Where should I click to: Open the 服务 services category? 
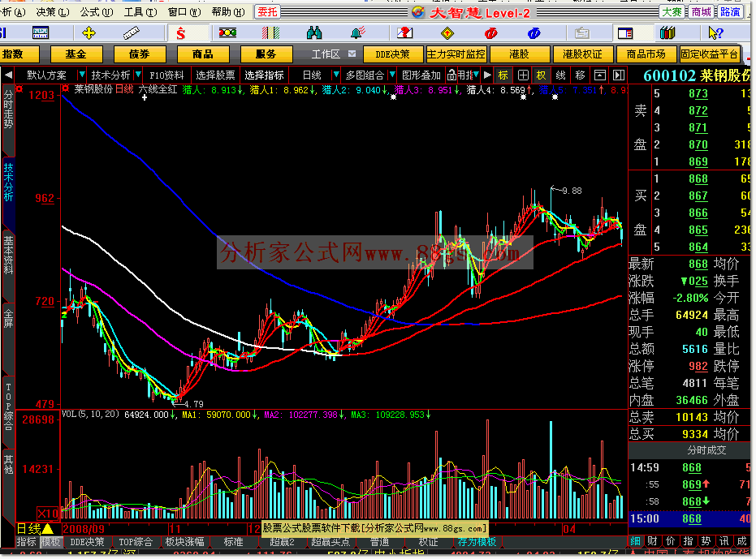[266, 54]
